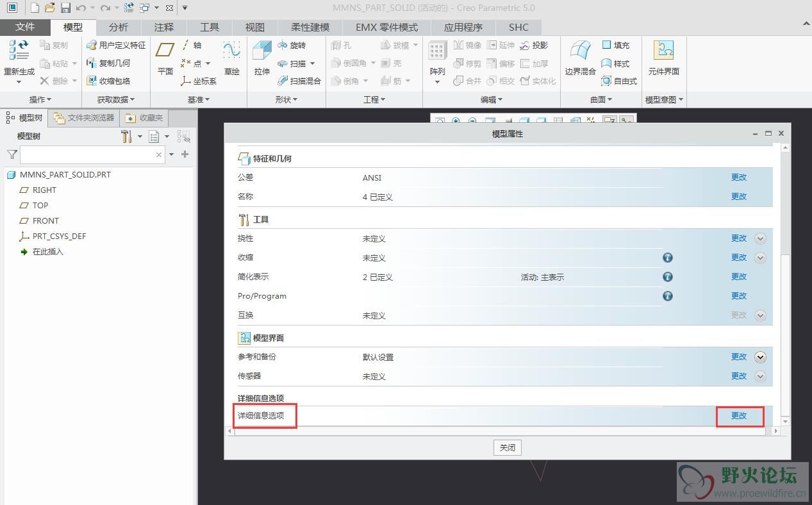Save the model with the floppy disk icon

pos(65,8)
